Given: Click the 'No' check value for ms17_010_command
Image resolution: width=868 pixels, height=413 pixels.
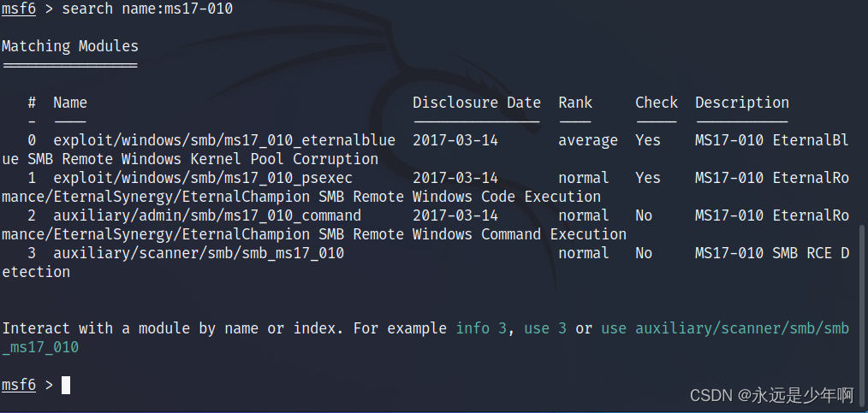Looking at the screenshot, I should pos(644,215).
